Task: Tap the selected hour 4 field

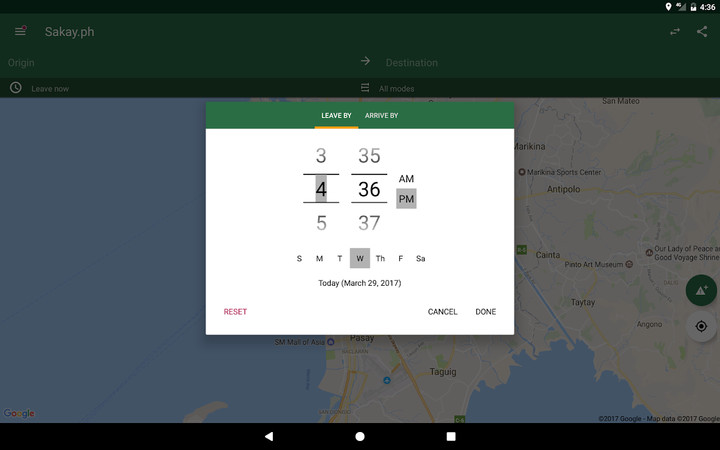Action: [x=321, y=189]
